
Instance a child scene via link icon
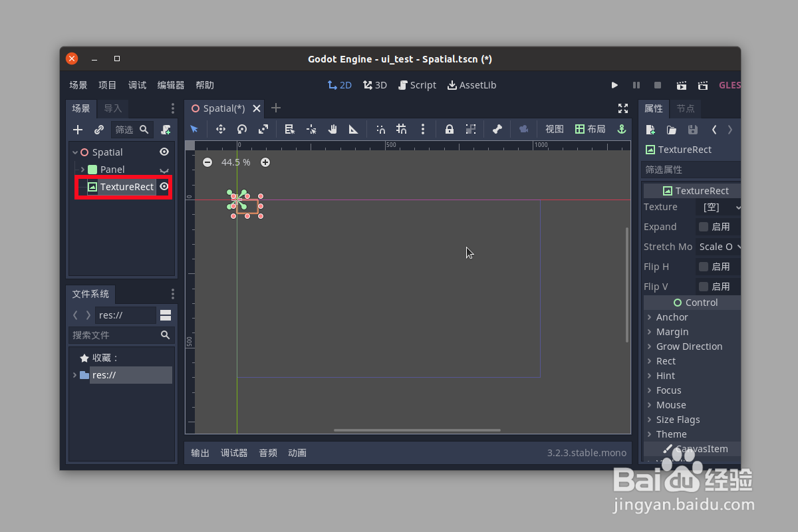[99, 130]
